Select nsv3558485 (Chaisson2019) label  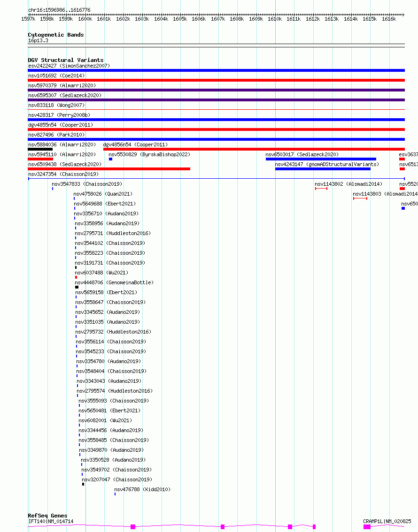tap(114, 440)
